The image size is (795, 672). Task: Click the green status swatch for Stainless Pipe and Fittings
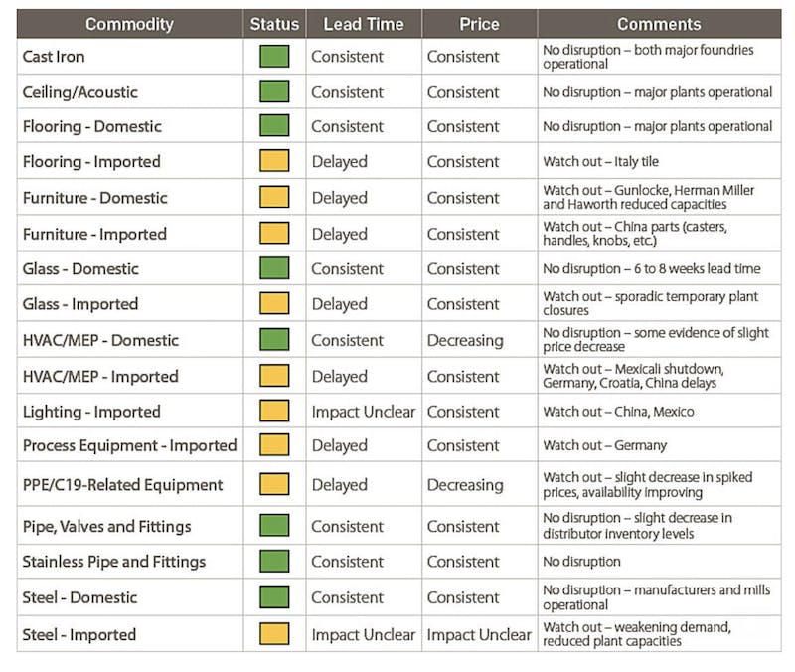click(x=273, y=562)
